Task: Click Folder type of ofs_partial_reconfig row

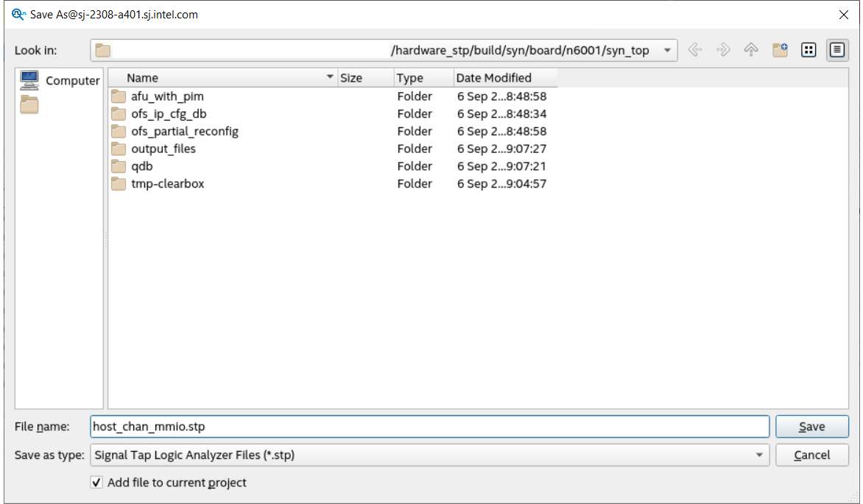Action: point(415,132)
